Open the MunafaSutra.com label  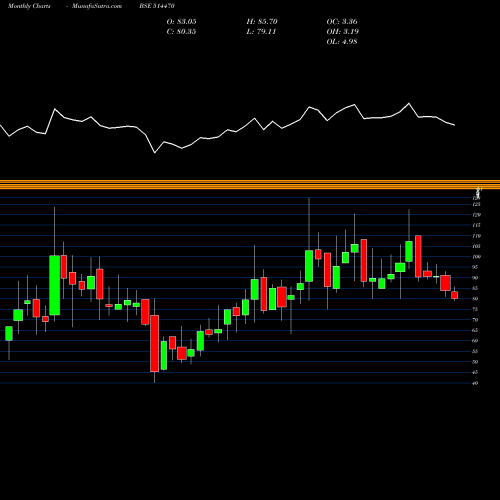97,6
